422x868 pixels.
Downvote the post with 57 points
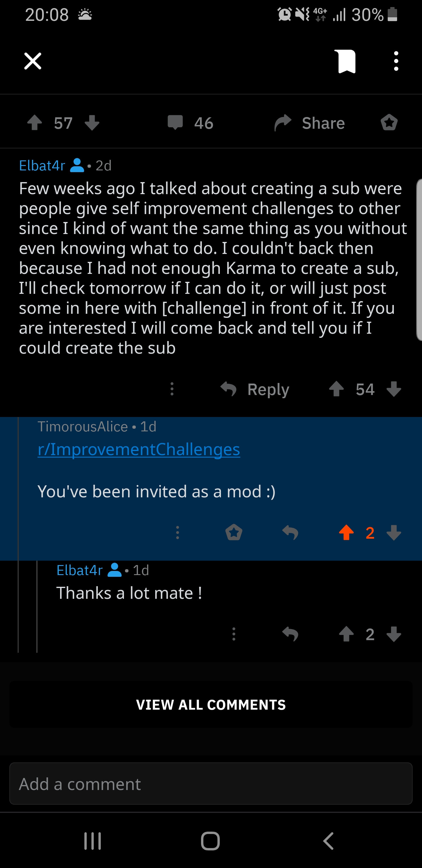[x=92, y=123]
